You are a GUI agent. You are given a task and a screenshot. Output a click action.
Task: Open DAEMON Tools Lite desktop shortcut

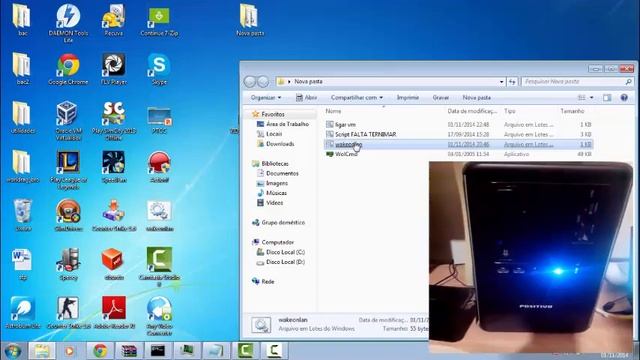click(68, 23)
